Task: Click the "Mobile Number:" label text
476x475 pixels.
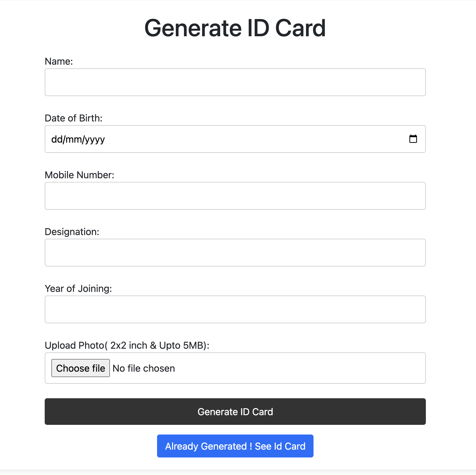Action: click(x=79, y=175)
